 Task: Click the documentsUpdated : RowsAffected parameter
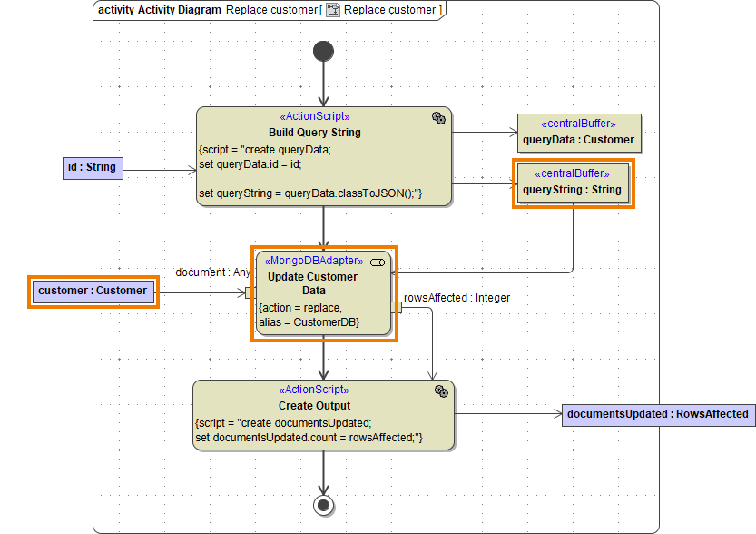point(658,414)
